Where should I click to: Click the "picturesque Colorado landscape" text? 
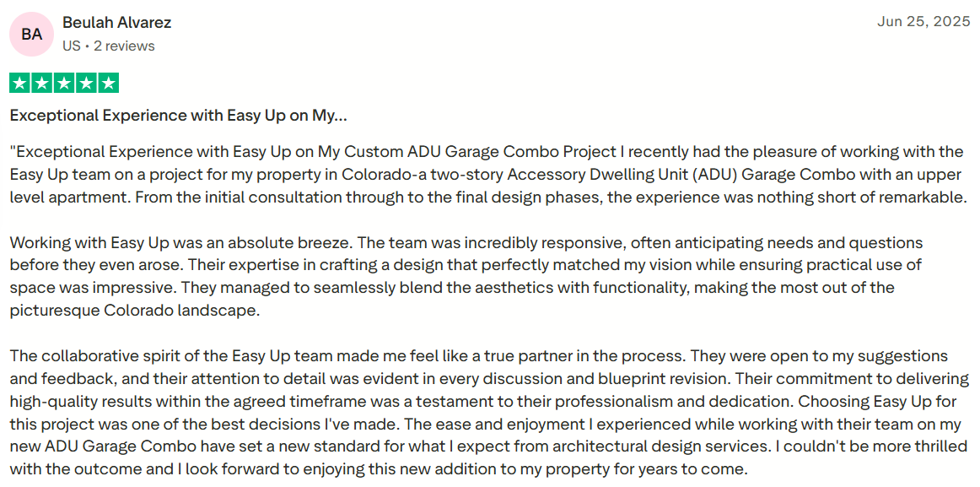coord(135,310)
